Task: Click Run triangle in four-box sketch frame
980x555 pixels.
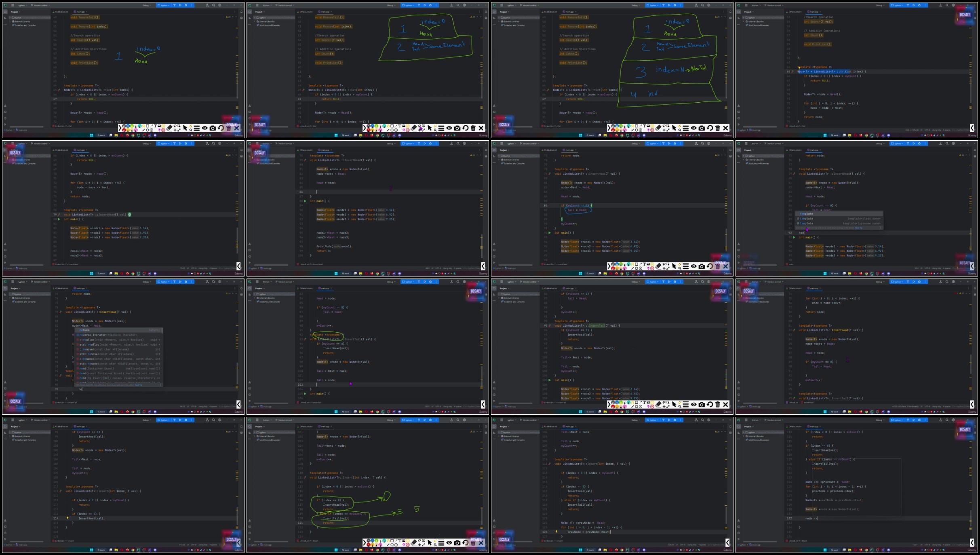Action: [x=669, y=5]
